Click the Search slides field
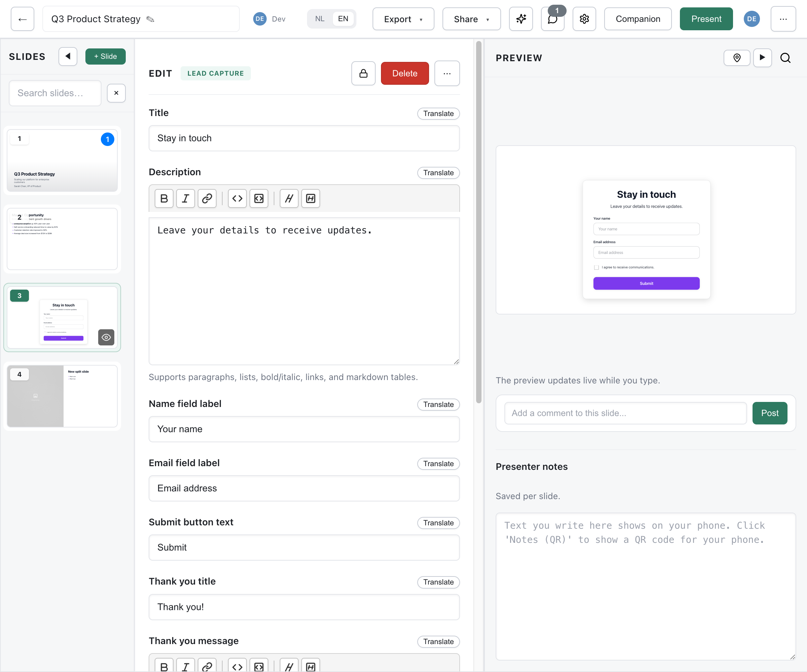The height and width of the screenshot is (672, 807). click(x=55, y=93)
